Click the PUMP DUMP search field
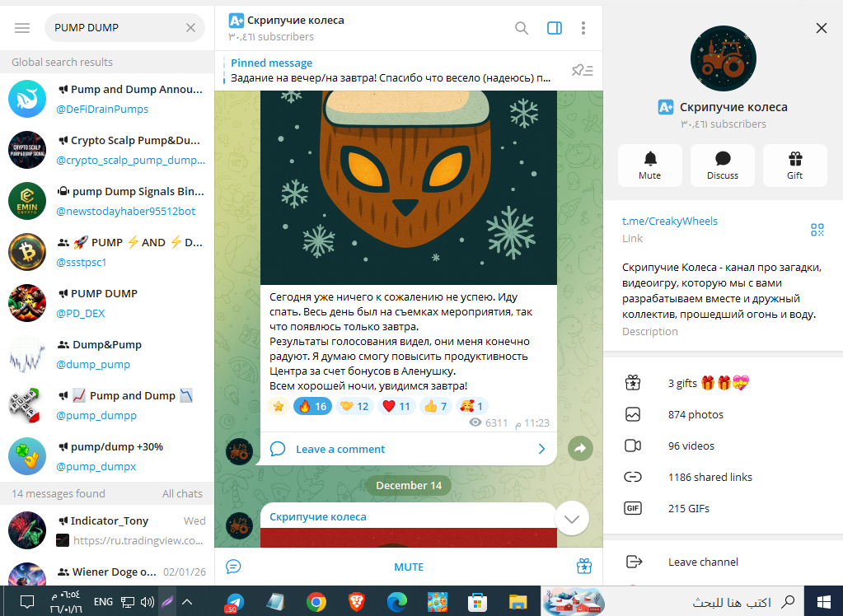843x616 pixels. pos(124,27)
